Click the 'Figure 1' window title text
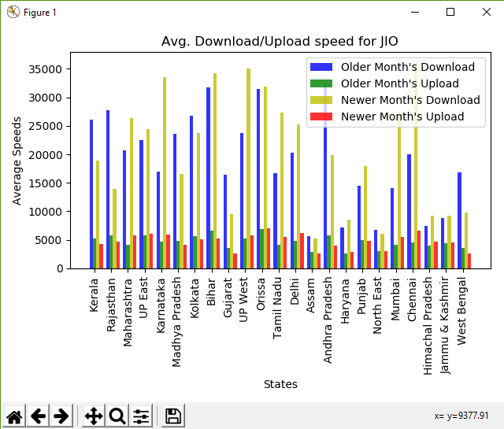 click(40, 13)
